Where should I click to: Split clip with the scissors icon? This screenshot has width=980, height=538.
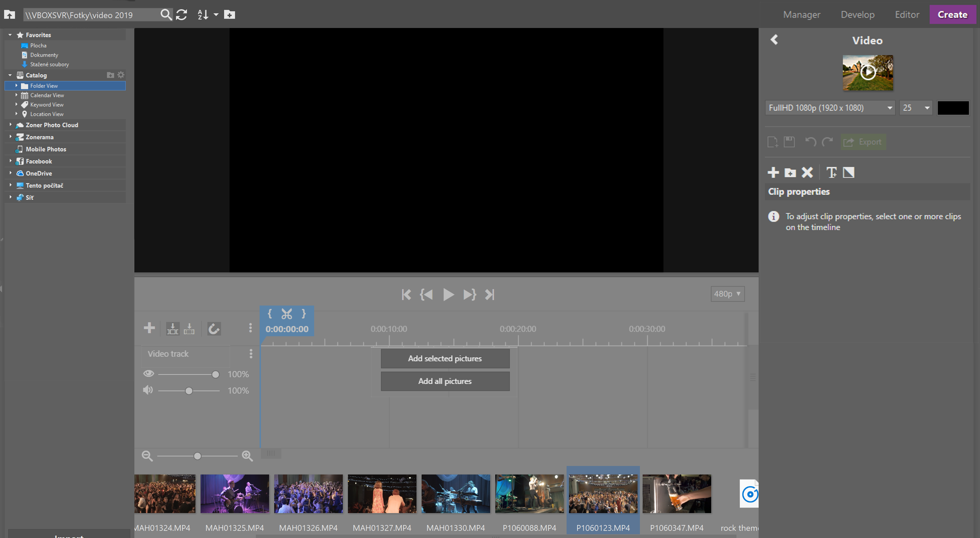(287, 314)
